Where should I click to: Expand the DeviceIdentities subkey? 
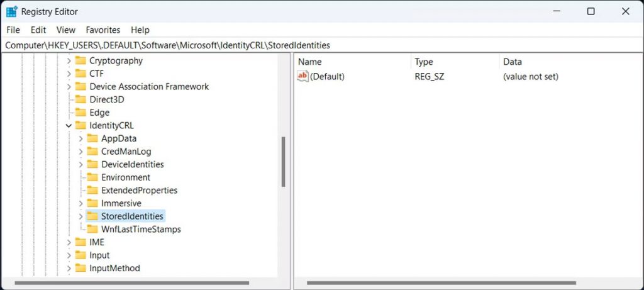click(80, 164)
